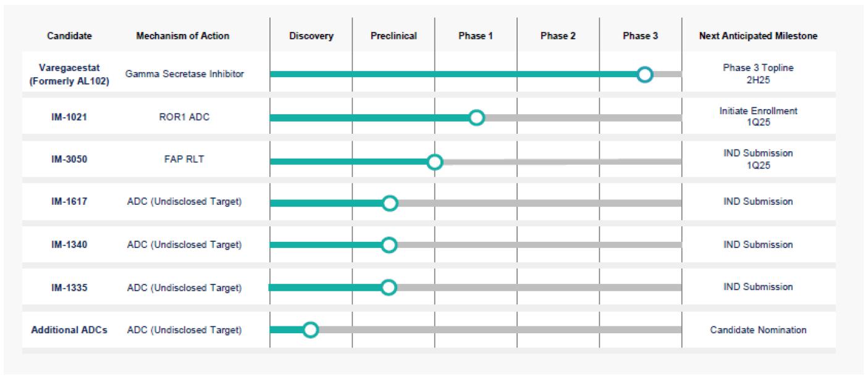Select the Candidate column header
This screenshot has height=377, width=868.
click(x=69, y=36)
